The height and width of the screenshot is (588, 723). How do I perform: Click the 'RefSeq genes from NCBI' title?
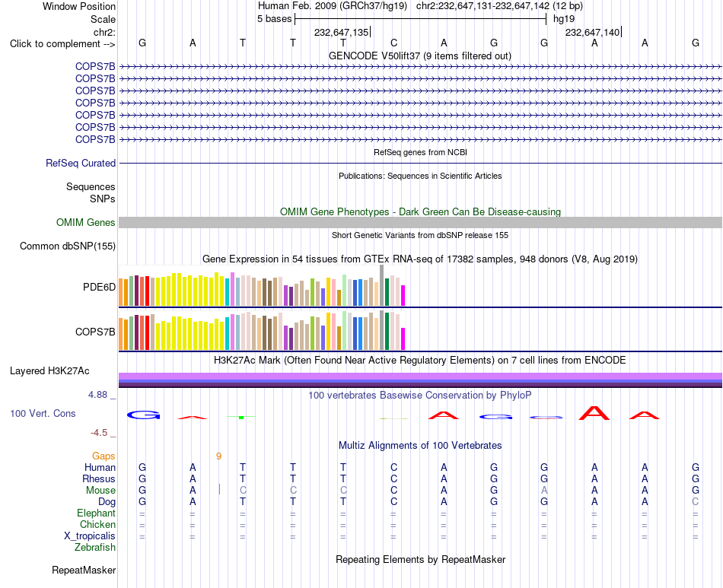[420, 152]
